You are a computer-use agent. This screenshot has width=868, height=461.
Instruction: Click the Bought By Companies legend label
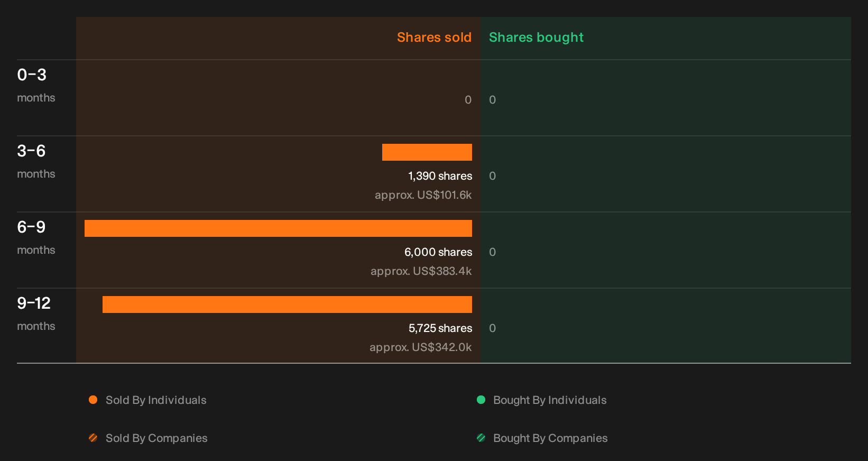tap(550, 438)
